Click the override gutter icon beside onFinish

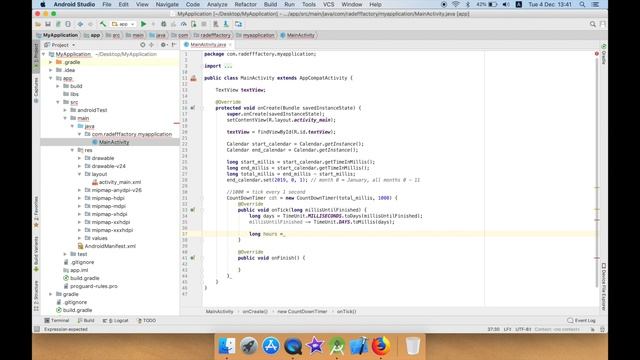pos(193,258)
